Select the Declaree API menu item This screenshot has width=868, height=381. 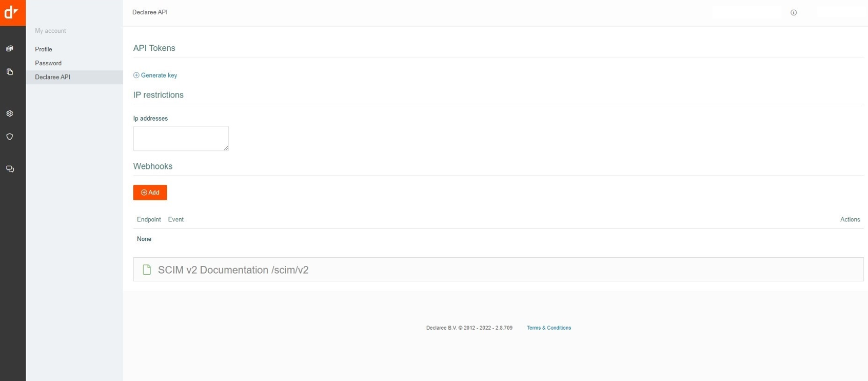pos(53,77)
